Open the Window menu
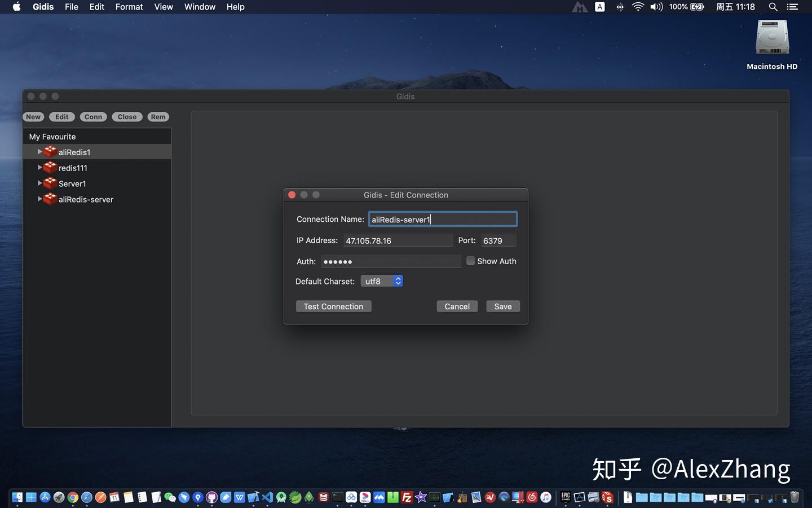 [x=200, y=7]
